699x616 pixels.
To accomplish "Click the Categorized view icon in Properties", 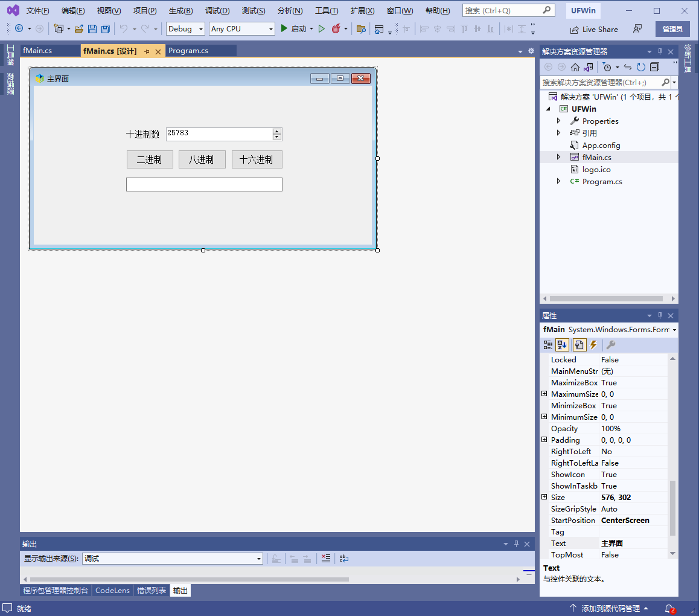I will [548, 345].
